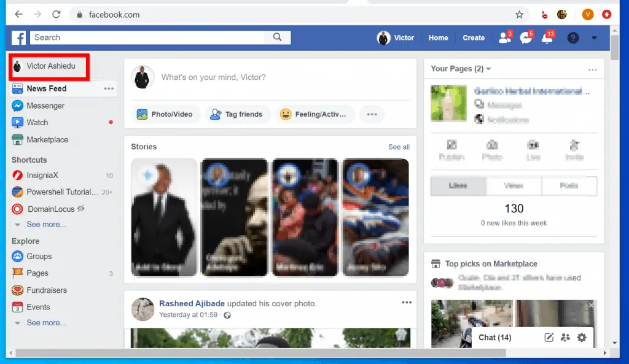The width and height of the screenshot is (629, 364).
Task: Expand Your Pages (2) dropdown
Action: pyautogui.click(x=461, y=69)
